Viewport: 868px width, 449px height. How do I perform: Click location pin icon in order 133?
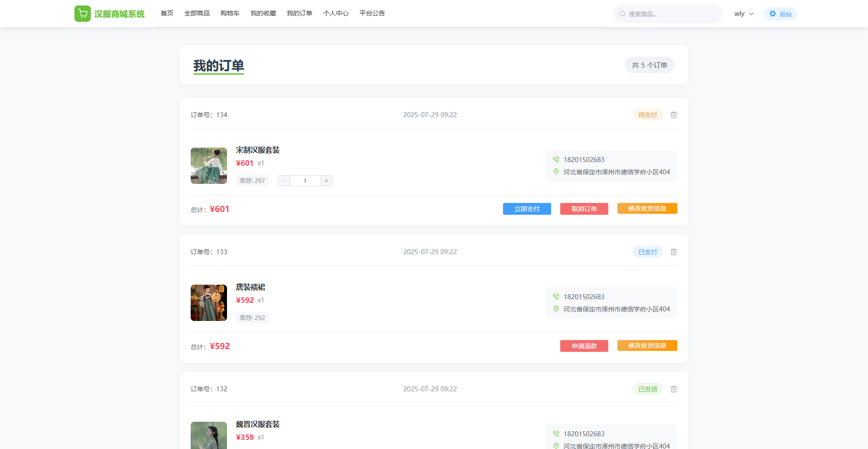click(556, 309)
